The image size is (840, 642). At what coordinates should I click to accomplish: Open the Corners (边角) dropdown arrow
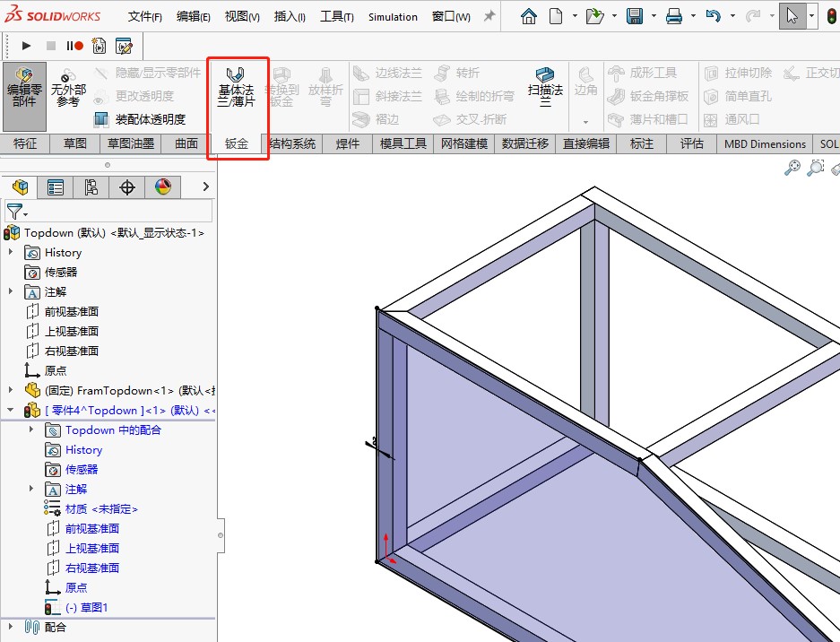pyautogui.click(x=585, y=122)
